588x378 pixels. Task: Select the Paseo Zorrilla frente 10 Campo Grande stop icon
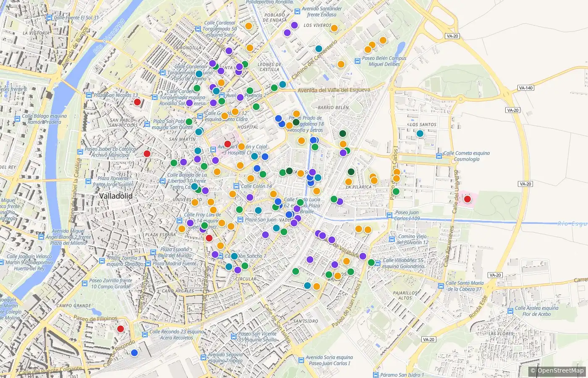85,283
